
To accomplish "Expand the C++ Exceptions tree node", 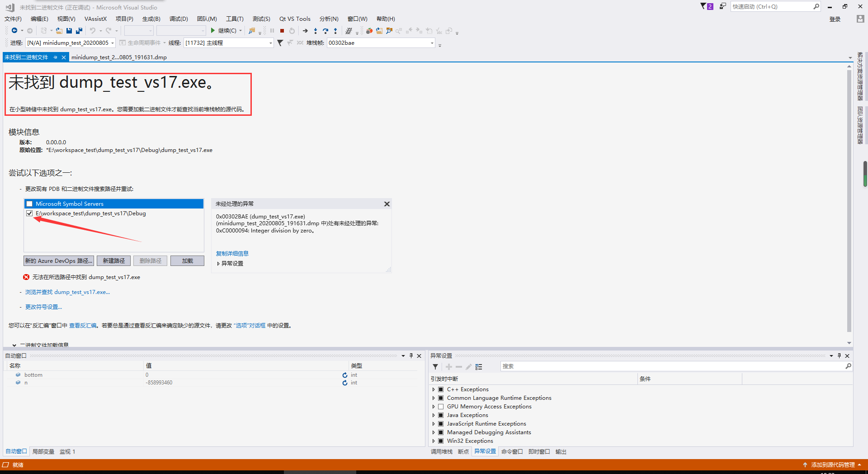I will tap(434, 389).
